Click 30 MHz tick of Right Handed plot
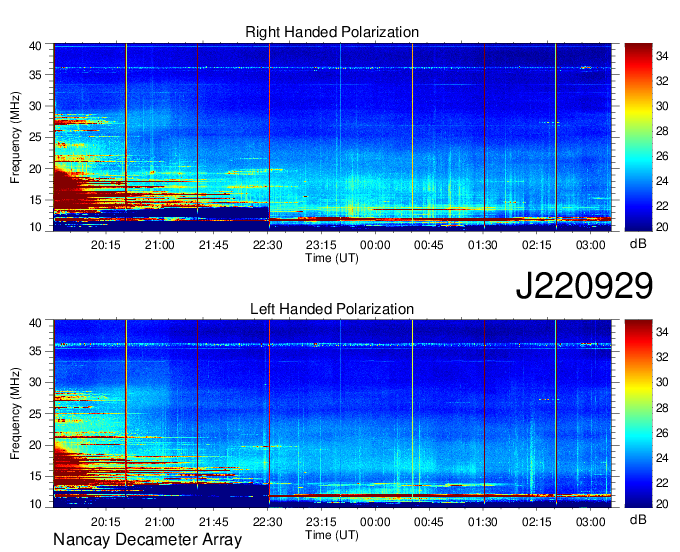The image size is (680, 552). coord(35,106)
